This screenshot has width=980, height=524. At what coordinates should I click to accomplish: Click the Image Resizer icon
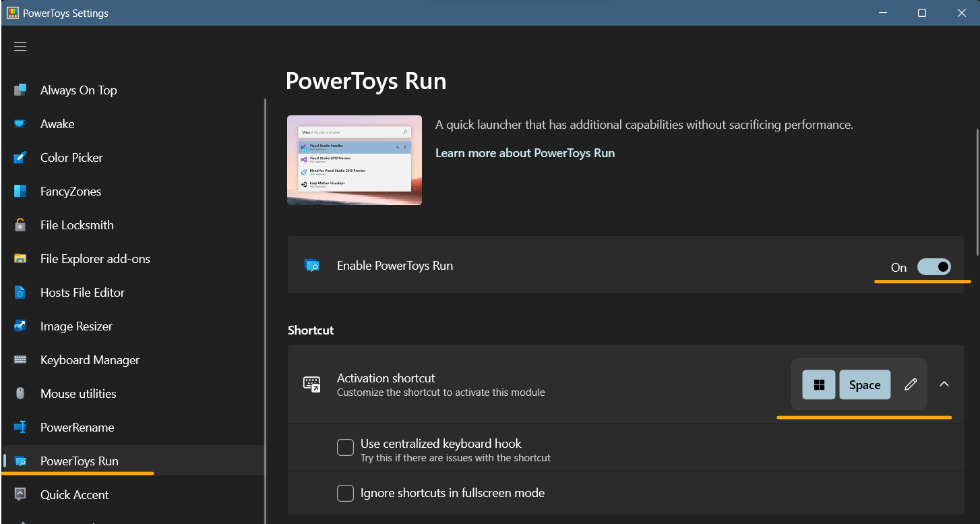[x=20, y=326]
